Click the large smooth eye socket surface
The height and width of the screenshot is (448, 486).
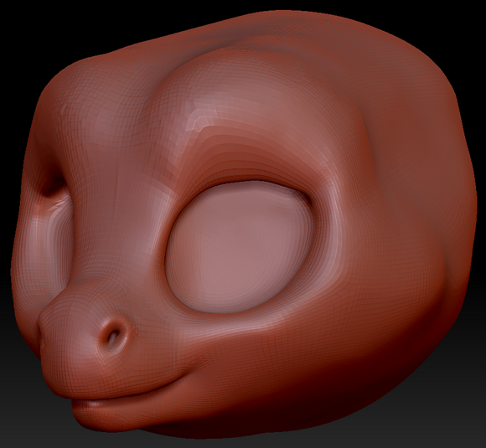(x=240, y=247)
